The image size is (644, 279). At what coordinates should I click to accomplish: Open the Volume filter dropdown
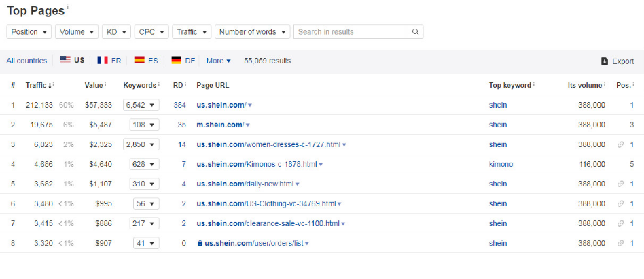77,32
